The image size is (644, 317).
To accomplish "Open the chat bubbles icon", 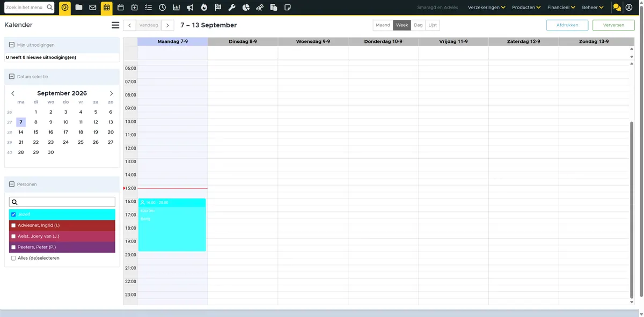I will click(617, 8).
